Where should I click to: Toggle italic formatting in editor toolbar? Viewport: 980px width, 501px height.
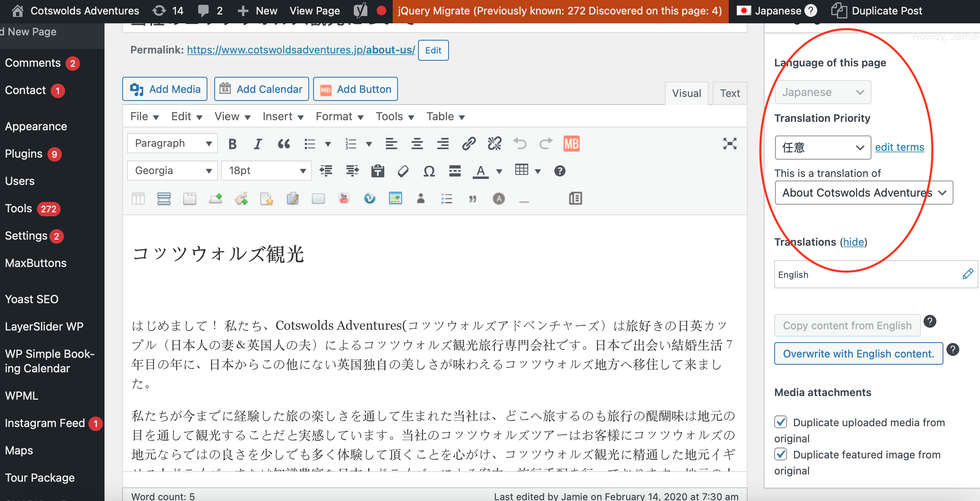pyautogui.click(x=258, y=144)
